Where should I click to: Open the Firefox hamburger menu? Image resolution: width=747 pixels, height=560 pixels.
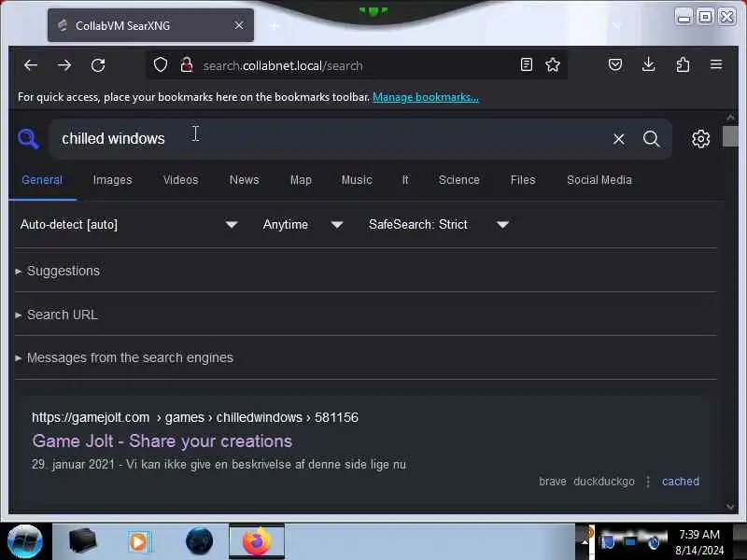point(716,64)
